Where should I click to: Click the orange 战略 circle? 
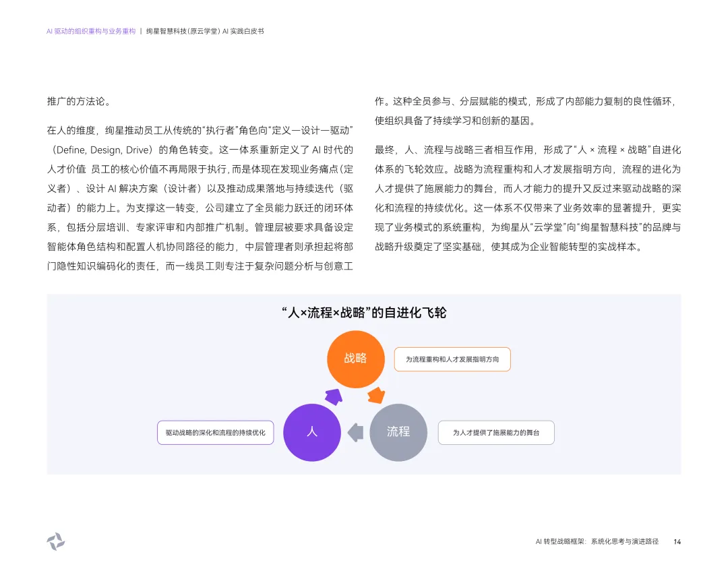[x=356, y=359]
